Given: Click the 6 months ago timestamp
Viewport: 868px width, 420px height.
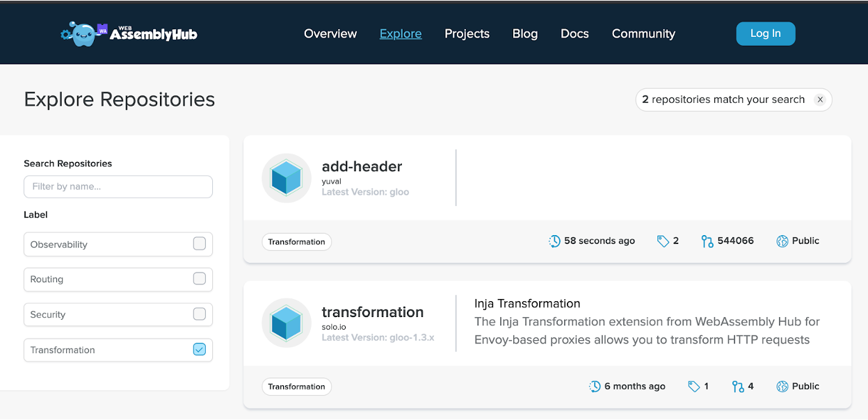Looking at the screenshot, I should (x=635, y=386).
